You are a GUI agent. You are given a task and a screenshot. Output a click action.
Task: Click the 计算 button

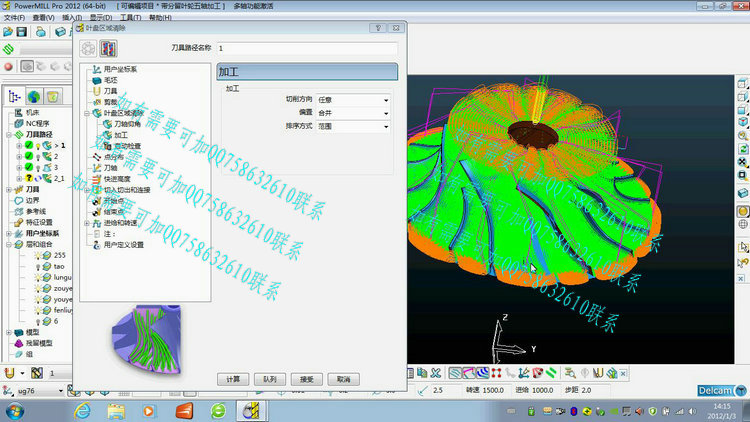click(233, 379)
